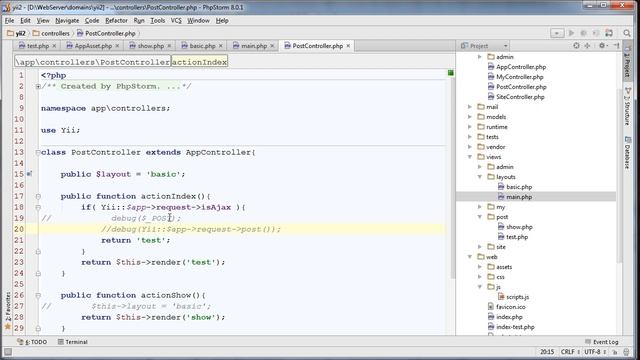Open Project panel settings gear

click(602, 46)
